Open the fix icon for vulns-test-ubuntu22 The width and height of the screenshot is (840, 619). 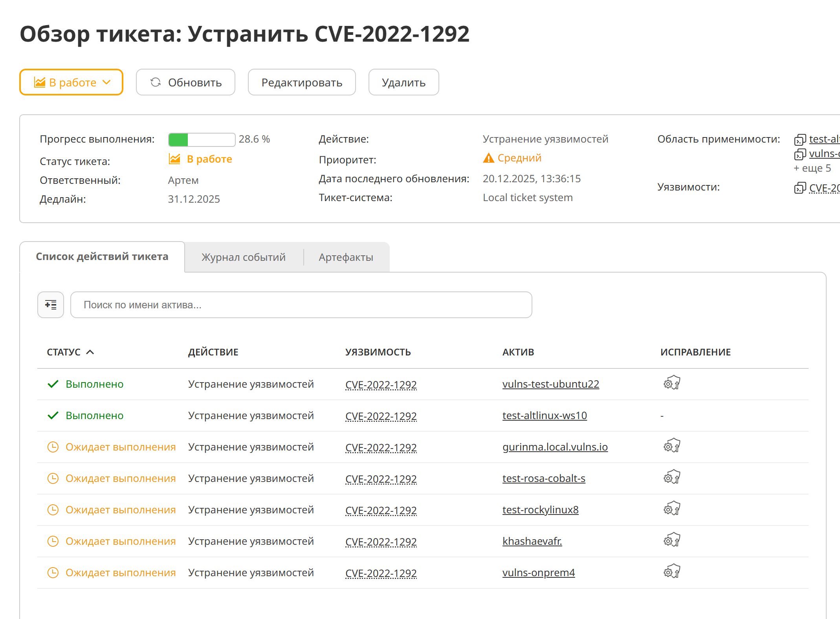tap(672, 383)
